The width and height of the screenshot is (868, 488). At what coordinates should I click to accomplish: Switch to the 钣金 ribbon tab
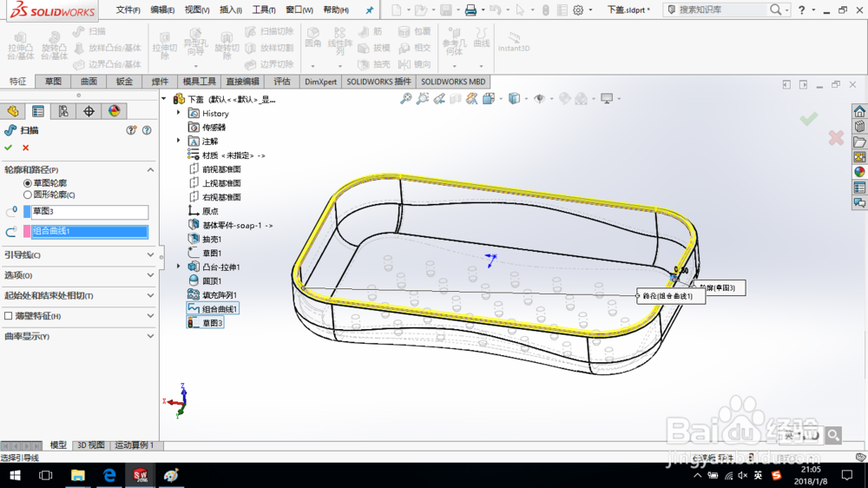[x=124, y=82]
